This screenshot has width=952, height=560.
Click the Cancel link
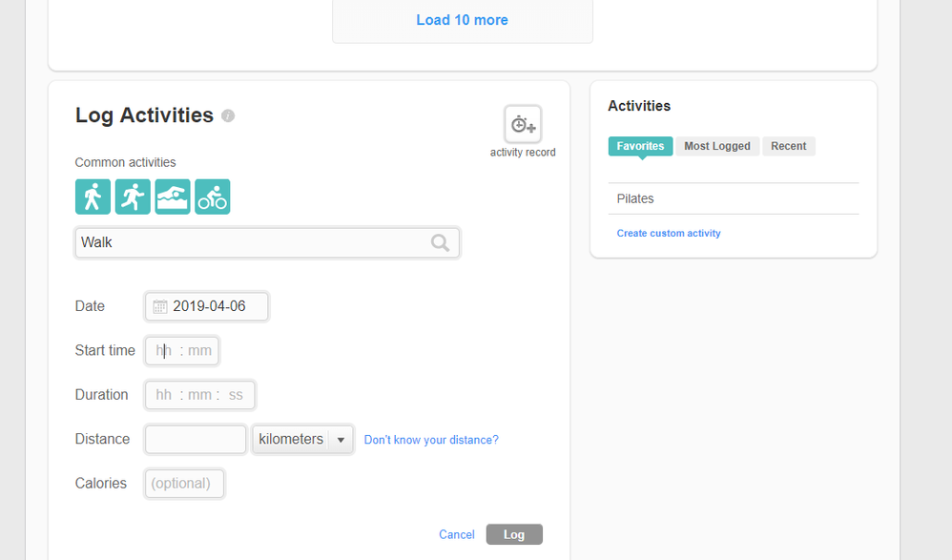[456, 534]
